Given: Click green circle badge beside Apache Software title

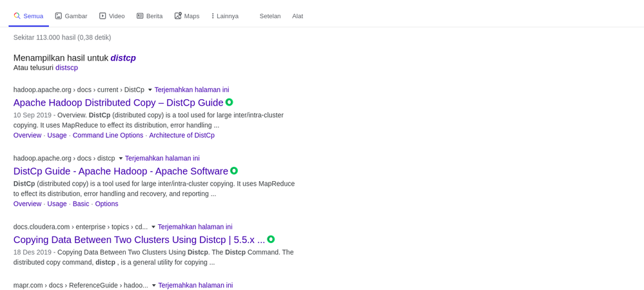Looking at the screenshot, I should click(234, 171).
